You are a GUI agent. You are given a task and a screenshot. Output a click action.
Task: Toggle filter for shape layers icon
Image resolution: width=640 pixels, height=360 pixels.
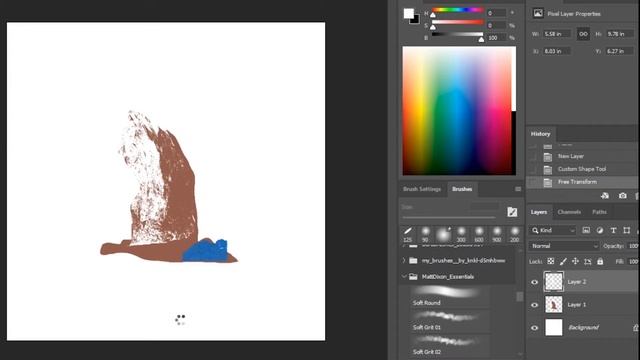627,231
